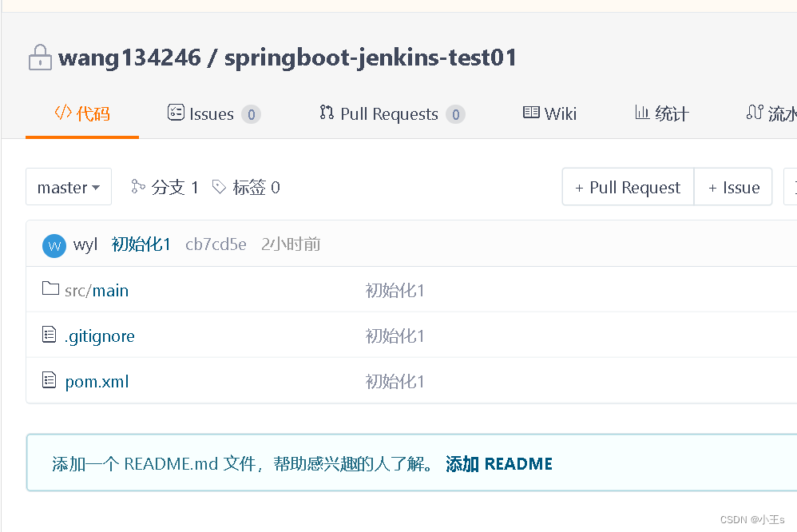The image size is (797, 532).
Task: Open the commit cb7cd5e
Action: [216, 245]
